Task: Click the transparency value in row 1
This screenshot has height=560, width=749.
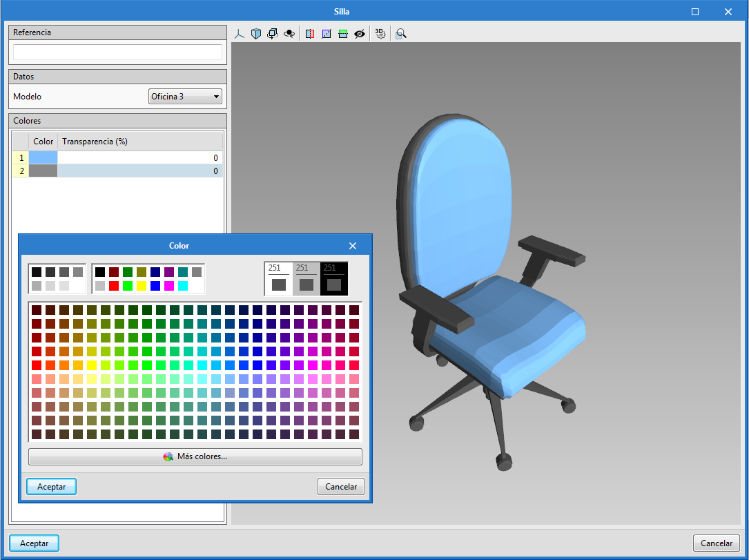Action: (140, 157)
